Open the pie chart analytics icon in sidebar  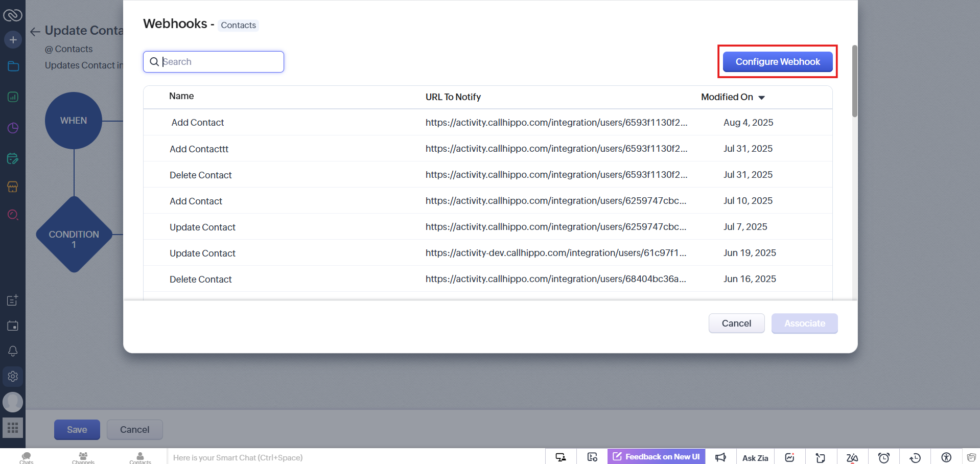pyautogui.click(x=13, y=128)
